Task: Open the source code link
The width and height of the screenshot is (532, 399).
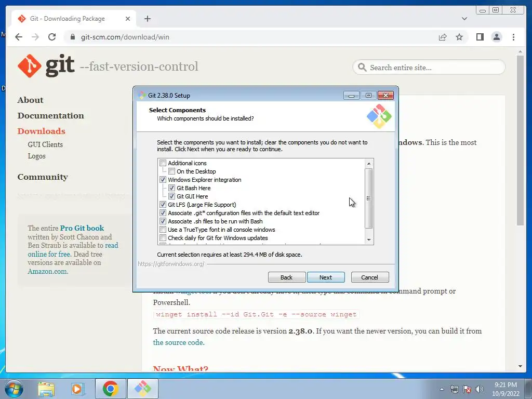Action: (x=178, y=342)
